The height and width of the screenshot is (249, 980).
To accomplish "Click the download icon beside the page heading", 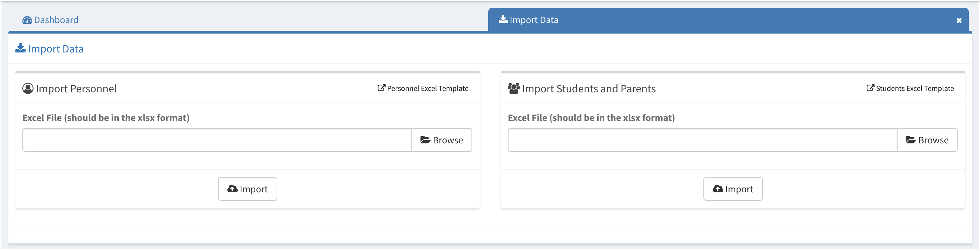I will pos(21,48).
